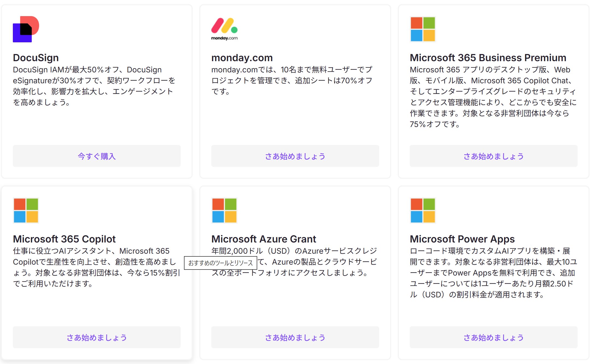The height and width of the screenshot is (364, 594).
Task: Click the おすすめのツールとリソース tooltip label
Action: 220,263
